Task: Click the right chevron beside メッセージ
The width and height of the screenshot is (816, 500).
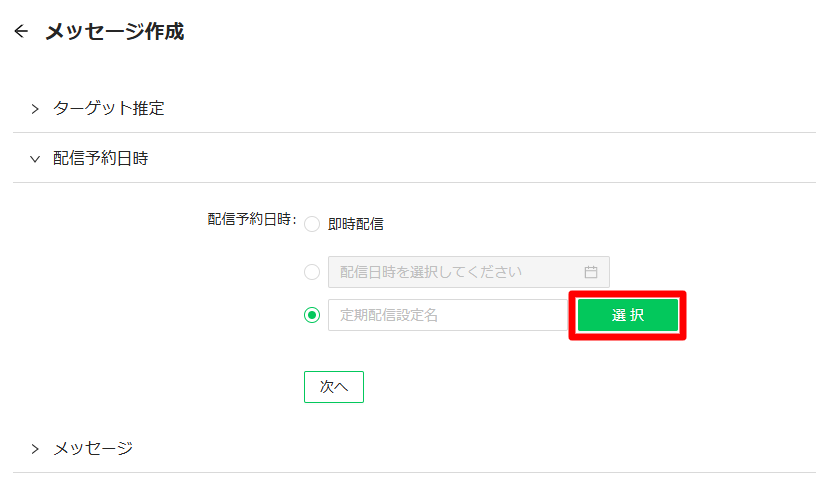Action: click(35, 448)
